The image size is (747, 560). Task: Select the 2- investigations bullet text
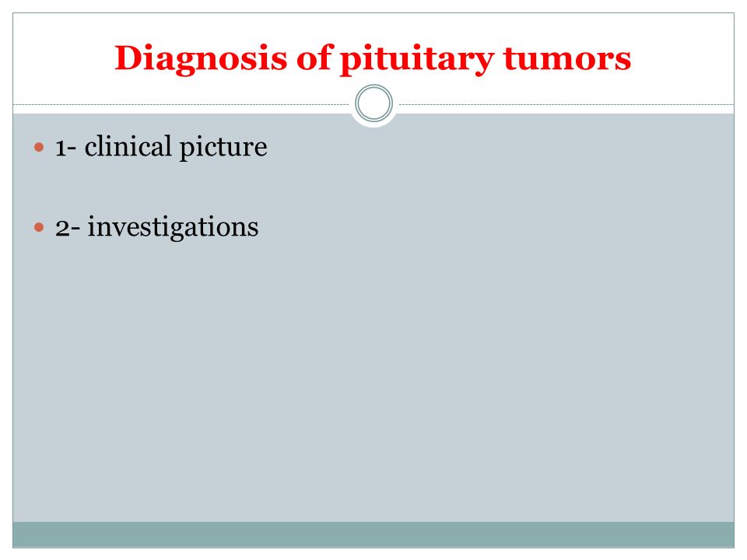(156, 227)
